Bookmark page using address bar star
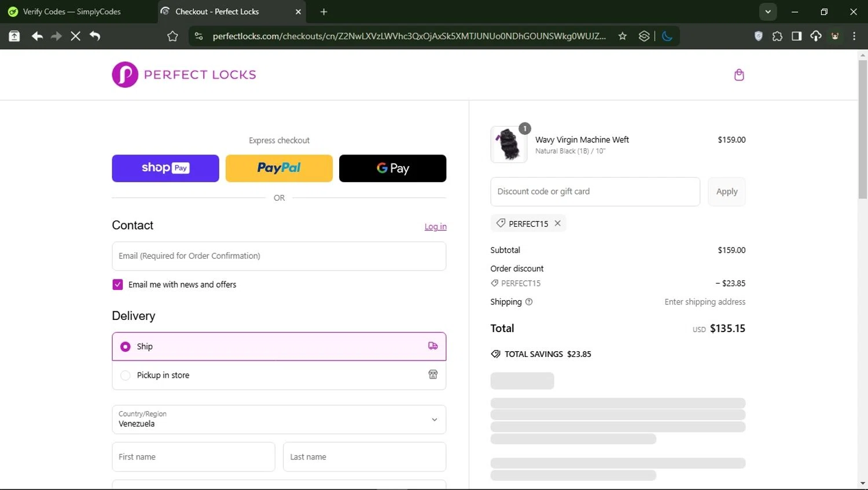Screen dimensions: 868x490 623,36
